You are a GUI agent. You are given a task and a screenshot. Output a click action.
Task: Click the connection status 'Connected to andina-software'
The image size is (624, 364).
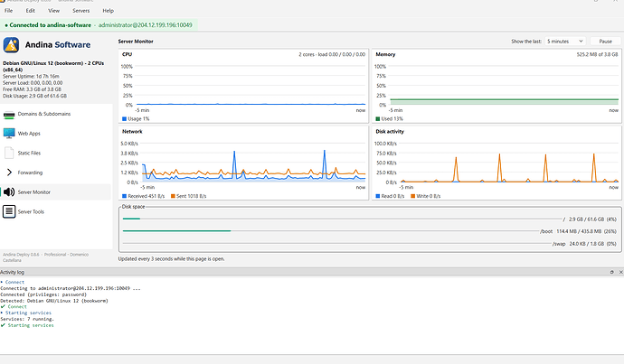click(x=50, y=25)
